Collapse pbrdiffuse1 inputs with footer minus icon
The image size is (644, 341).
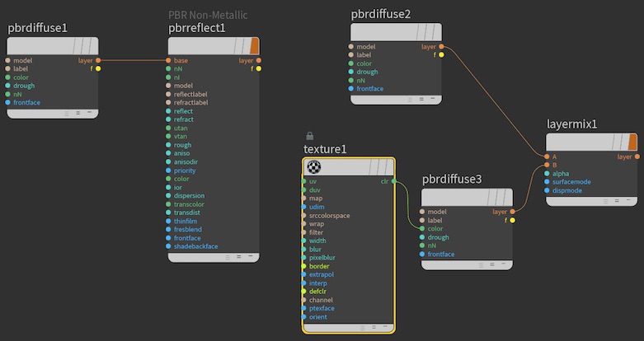click(x=89, y=112)
